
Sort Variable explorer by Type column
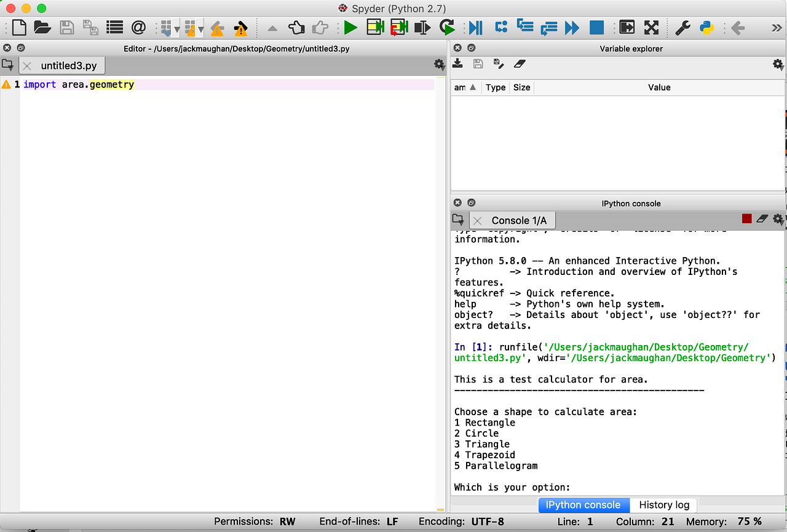pyautogui.click(x=496, y=87)
